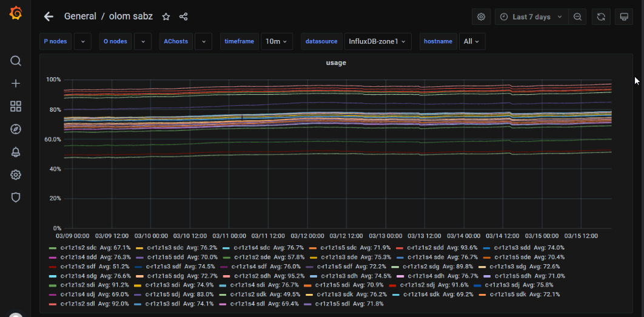Open the Explore compass icon

point(16,129)
